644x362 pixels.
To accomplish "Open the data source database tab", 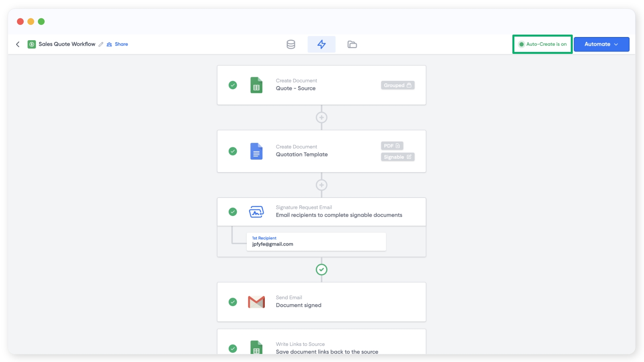I will (x=291, y=44).
